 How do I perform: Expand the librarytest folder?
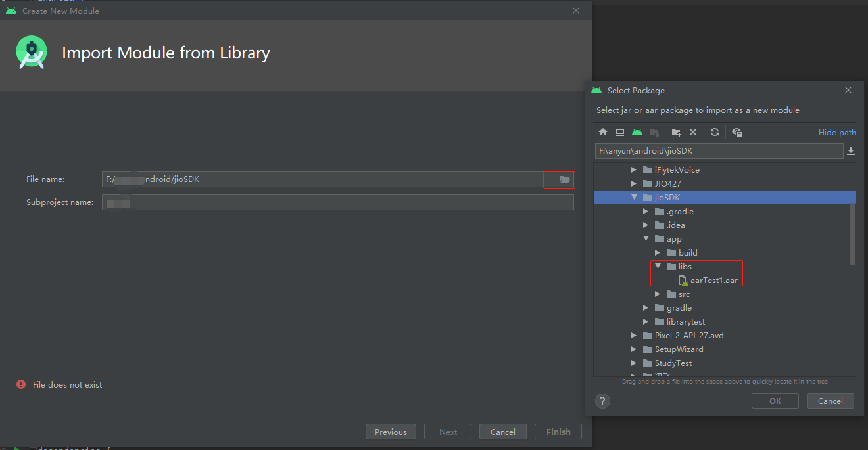pyautogui.click(x=646, y=321)
